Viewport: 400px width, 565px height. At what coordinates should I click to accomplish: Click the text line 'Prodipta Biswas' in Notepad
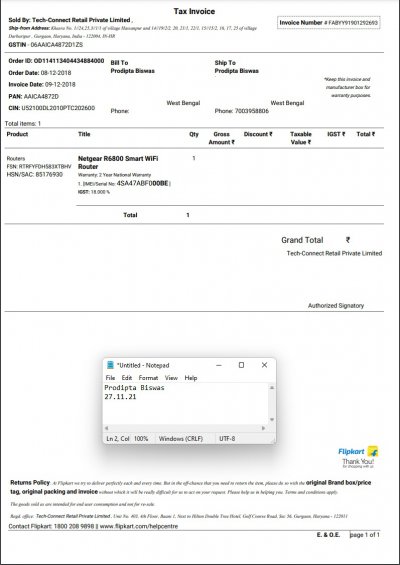pyautogui.click(x=134, y=388)
